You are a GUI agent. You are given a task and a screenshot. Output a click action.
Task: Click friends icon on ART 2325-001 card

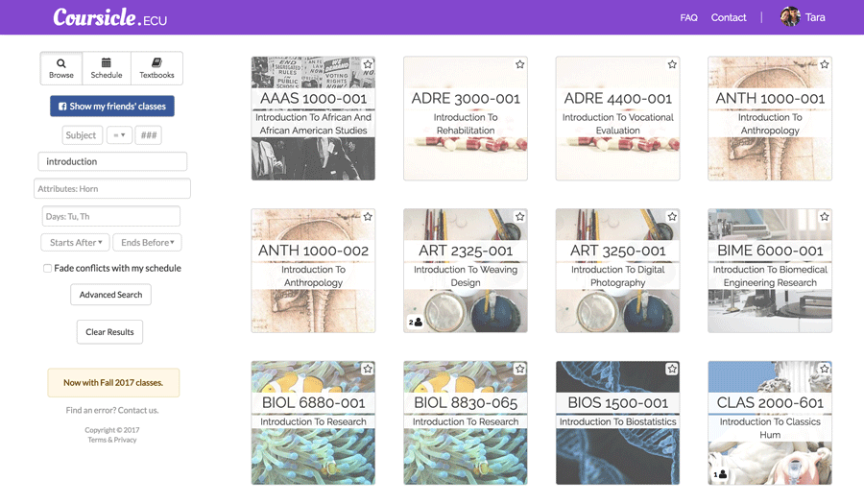[x=416, y=323]
